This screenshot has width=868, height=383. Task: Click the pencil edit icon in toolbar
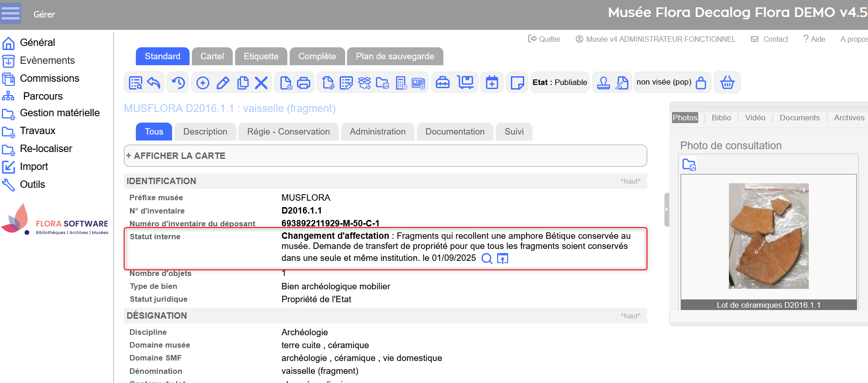[x=223, y=83]
